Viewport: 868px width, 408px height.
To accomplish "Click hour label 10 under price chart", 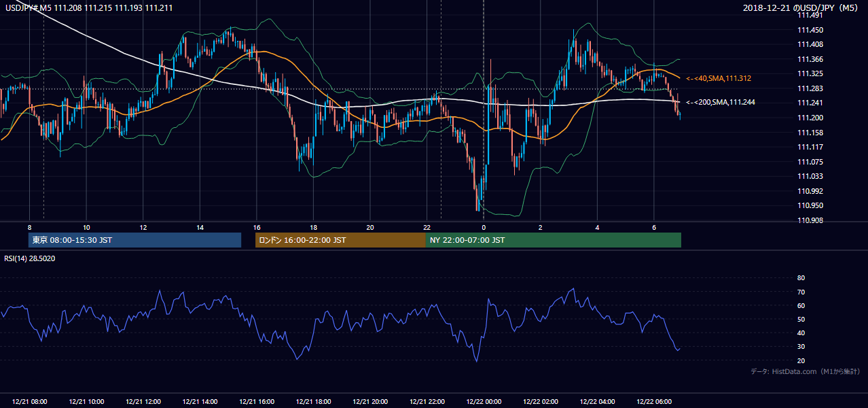I will tap(86, 227).
